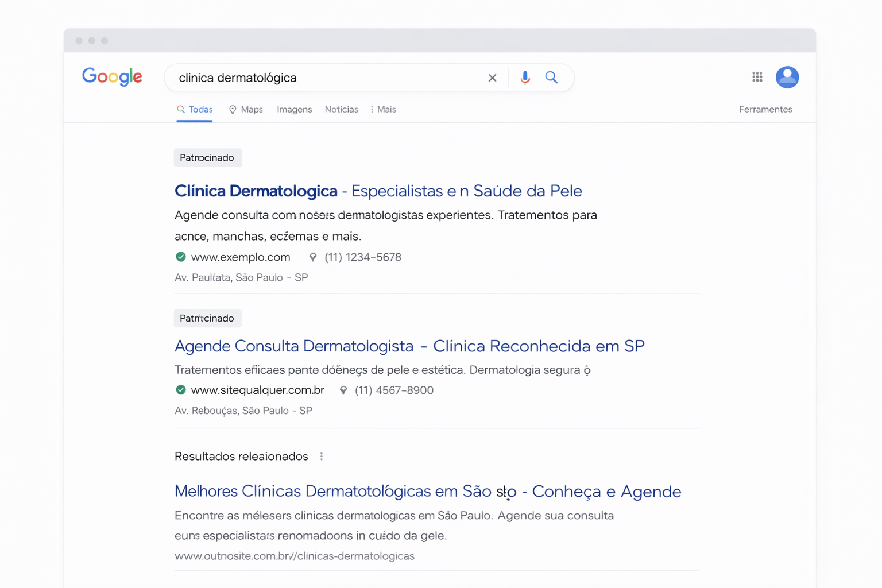Click the location pin next to (11) 1234-5678
This screenshot has height=588, width=882.
pos(313,257)
